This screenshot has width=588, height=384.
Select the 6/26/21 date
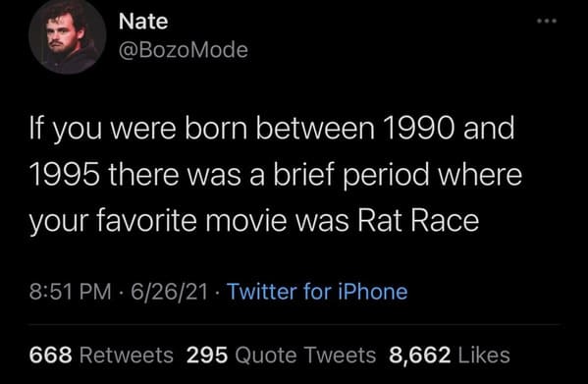point(169,292)
